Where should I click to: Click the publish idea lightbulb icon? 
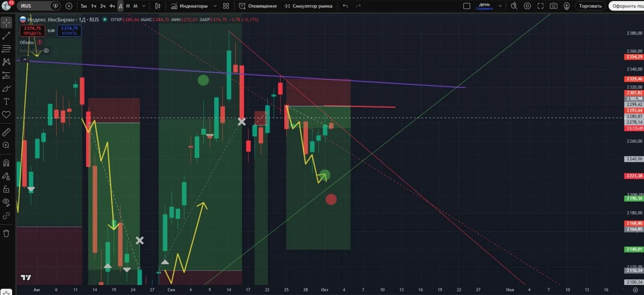point(567,6)
